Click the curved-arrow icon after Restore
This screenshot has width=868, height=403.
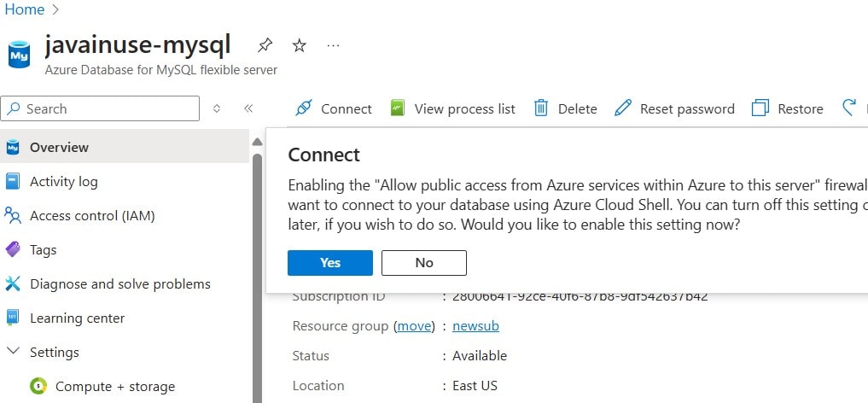click(x=849, y=108)
